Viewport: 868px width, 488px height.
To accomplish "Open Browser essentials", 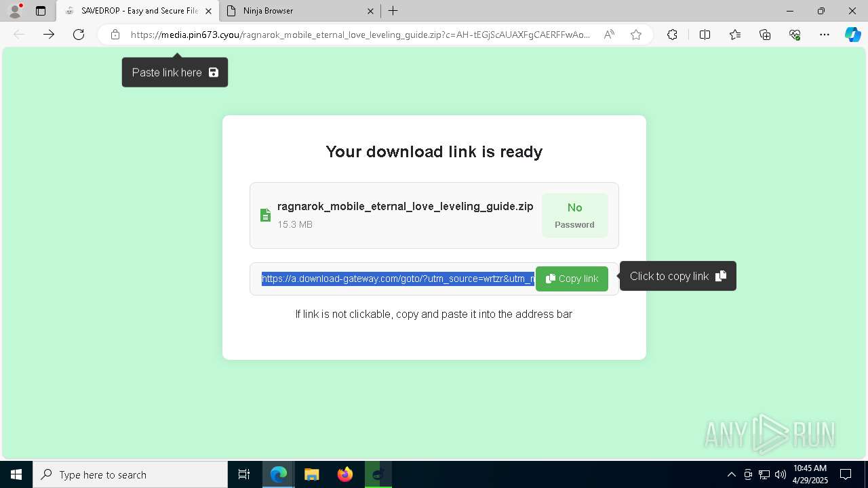I will click(795, 35).
